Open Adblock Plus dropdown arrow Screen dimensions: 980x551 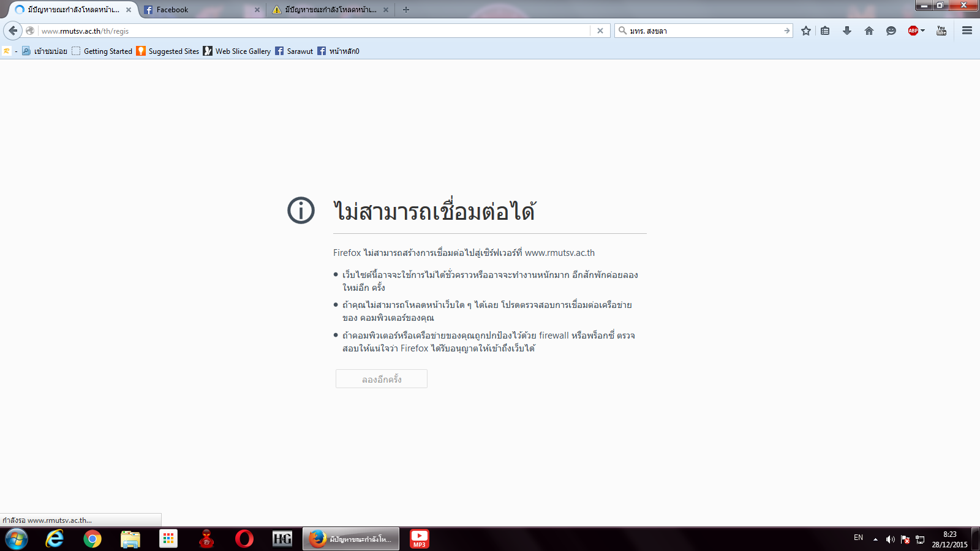[922, 31]
